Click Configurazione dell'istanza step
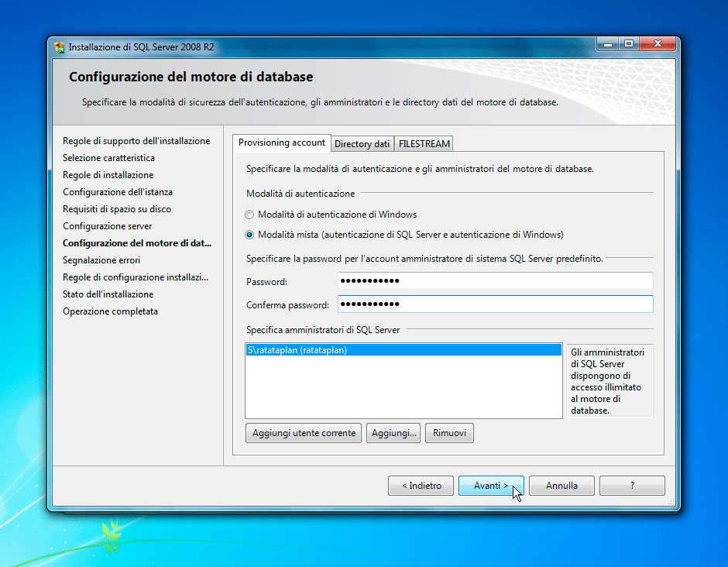This screenshot has height=567, width=728. (x=118, y=192)
